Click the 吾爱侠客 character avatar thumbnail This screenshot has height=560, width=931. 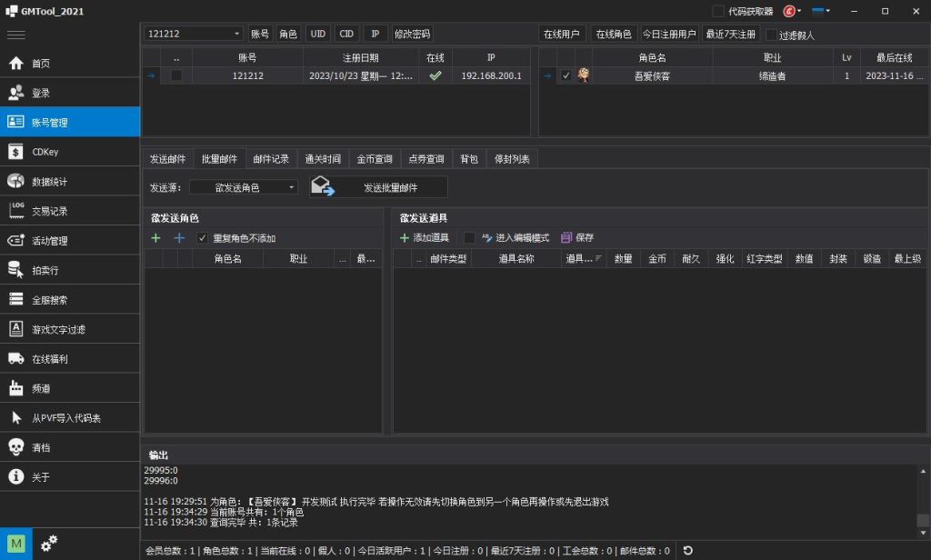pos(582,75)
